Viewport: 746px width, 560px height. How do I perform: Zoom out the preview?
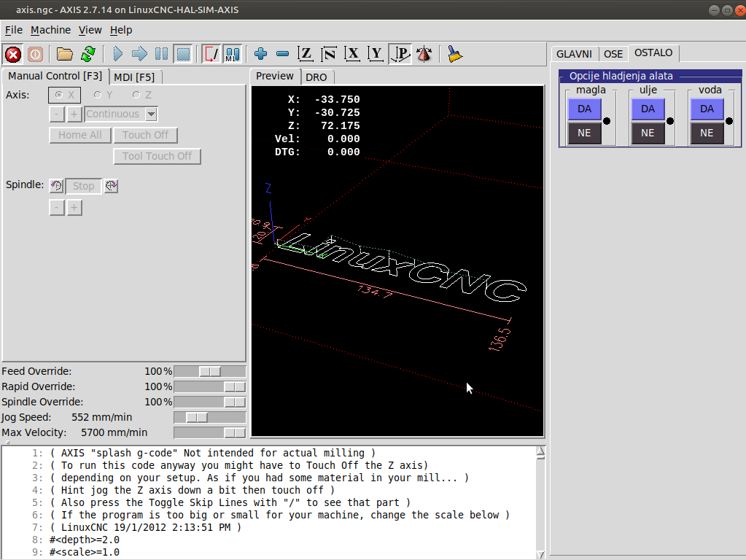click(283, 54)
